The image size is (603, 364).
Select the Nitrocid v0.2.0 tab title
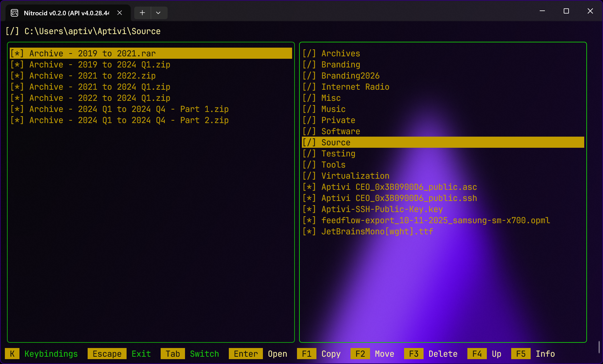[x=66, y=13]
